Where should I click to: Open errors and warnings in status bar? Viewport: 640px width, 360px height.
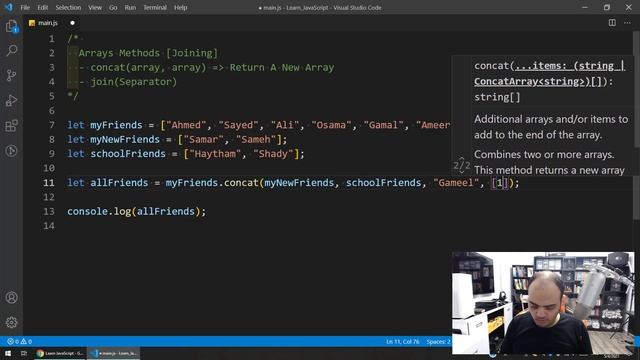[x=20, y=341]
